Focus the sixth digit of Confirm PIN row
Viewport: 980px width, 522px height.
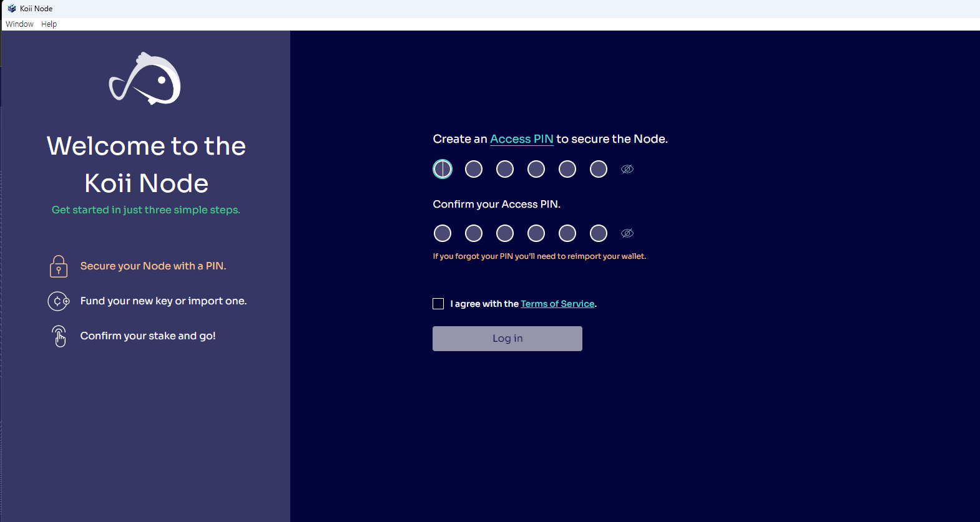599,233
